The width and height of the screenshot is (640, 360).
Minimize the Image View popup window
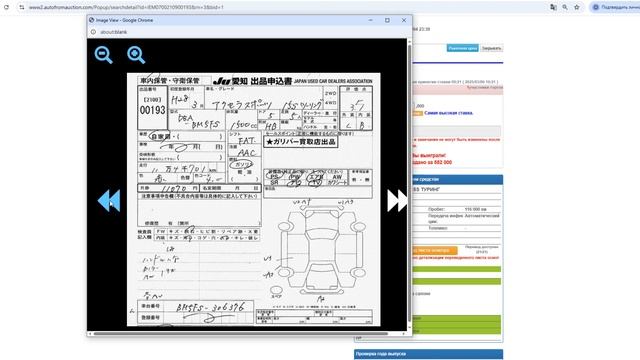(371, 20)
